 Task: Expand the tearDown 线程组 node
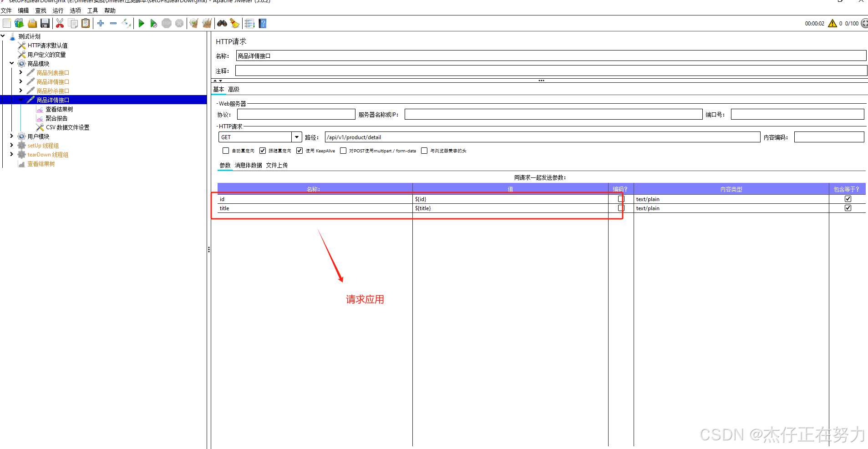[x=11, y=154]
